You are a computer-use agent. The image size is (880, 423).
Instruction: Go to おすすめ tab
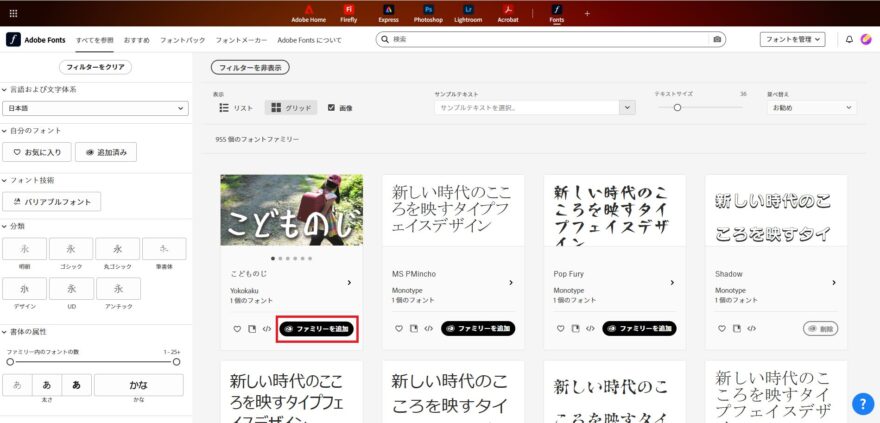137,40
